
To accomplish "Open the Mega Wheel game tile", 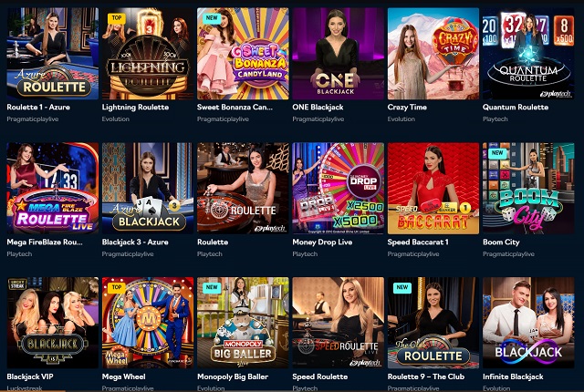I will (x=148, y=323).
